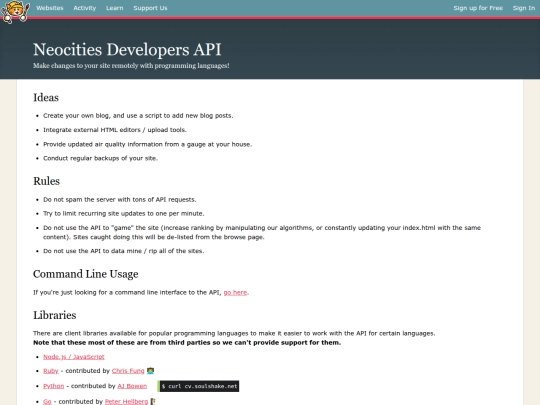This screenshot has height=405, width=540.
Task: Open the Ruby library link
Action: pyautogui.click(x=51, y=371)
